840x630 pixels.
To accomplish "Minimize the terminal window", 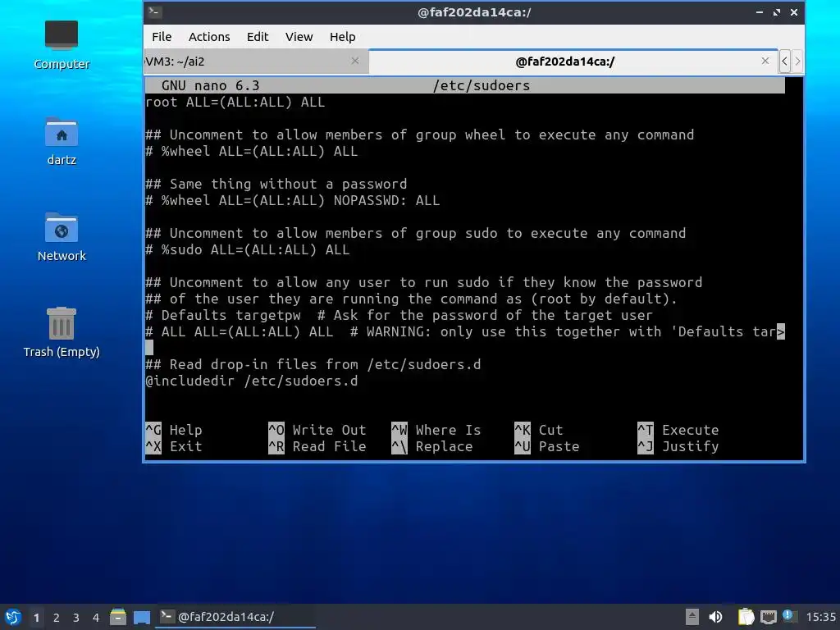I will click(x=760, y=11).
